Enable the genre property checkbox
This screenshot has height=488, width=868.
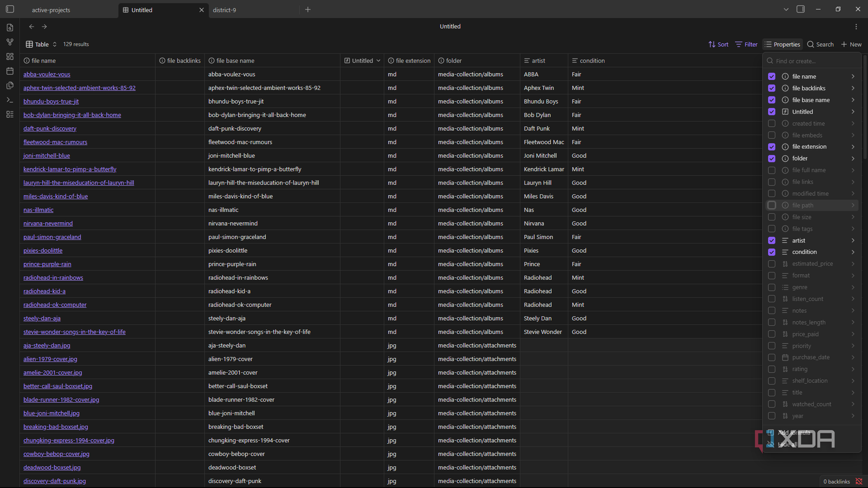pyautogui.click(x=772, y=287)
